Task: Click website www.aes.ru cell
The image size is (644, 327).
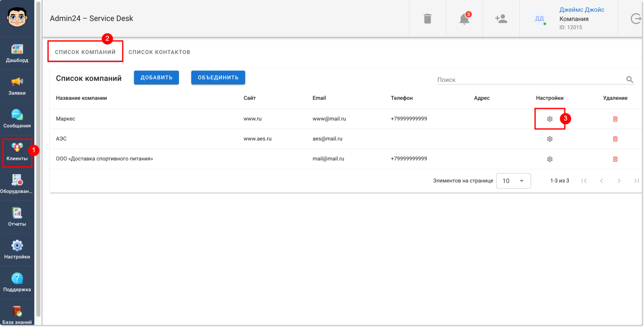Action: click(x=258, y=139)
